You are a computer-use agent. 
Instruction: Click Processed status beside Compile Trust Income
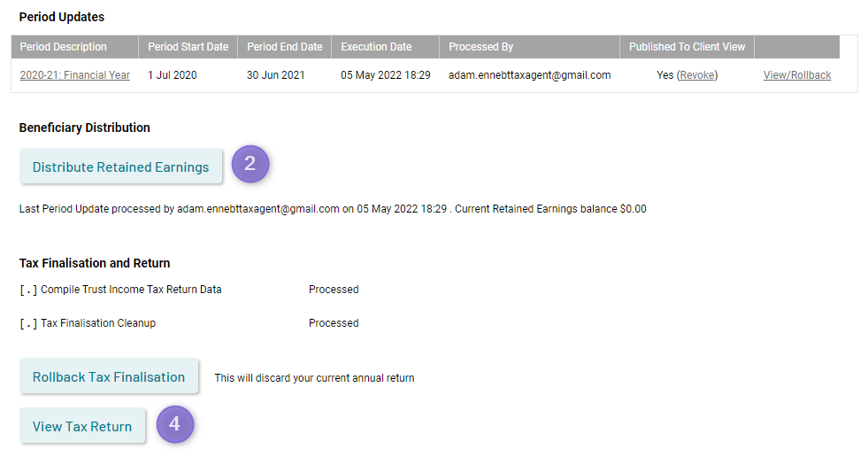(x=334, y=290)
